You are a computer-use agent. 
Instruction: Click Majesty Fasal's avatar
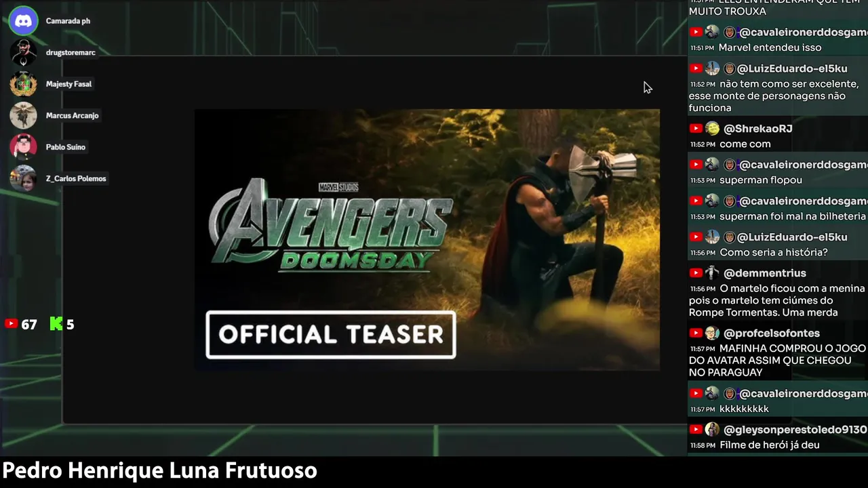point(23,84)
